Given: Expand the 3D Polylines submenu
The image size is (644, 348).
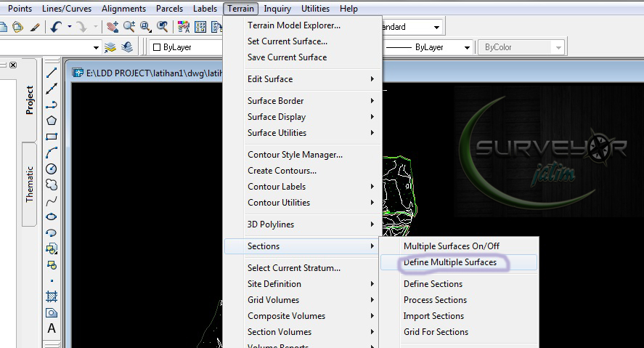Looking at the screenshot, I should click(303, 224).
